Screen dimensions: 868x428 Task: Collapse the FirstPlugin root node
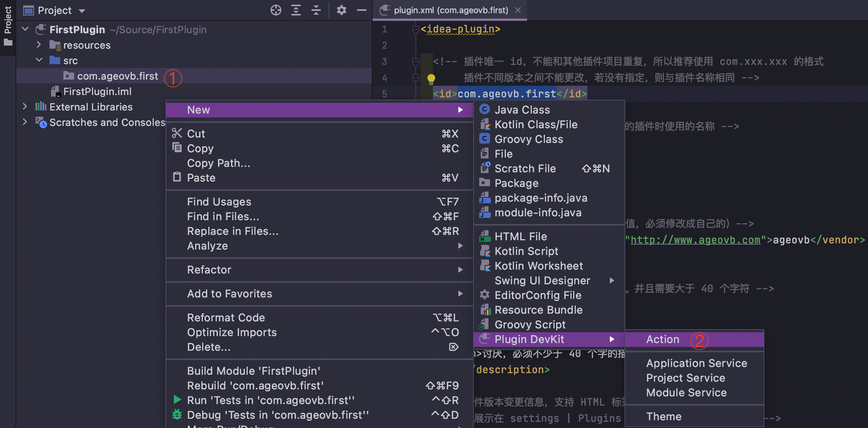[x=26, y=29]
